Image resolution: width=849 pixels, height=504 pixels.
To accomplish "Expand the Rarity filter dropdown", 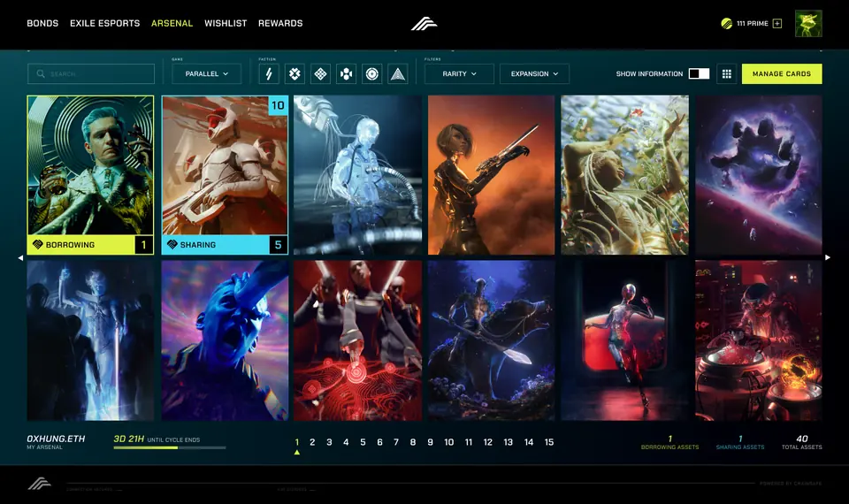I will click(459, 73).
